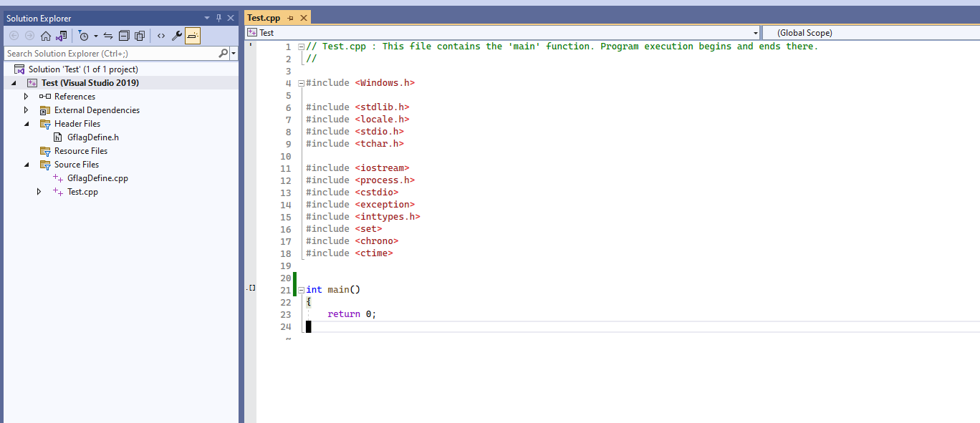Viewport: 980px width, 423px height.
Task: Click on '#include <stdlib.h>' line
Action: click(x=357, y=107)
